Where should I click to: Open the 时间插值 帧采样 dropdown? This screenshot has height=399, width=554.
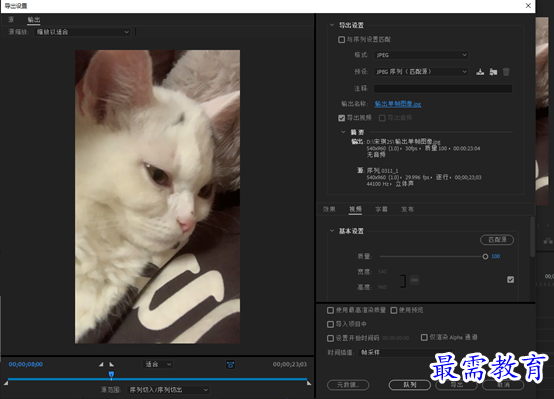click(x=406, y=353)
